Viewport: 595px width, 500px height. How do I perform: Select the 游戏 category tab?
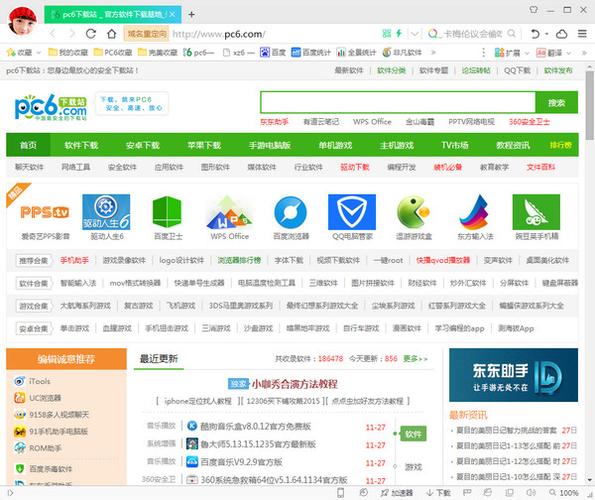point(413,467)
